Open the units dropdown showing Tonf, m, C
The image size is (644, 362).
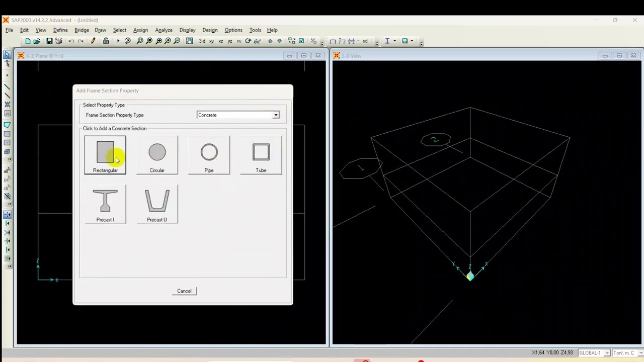coord(640,353)
